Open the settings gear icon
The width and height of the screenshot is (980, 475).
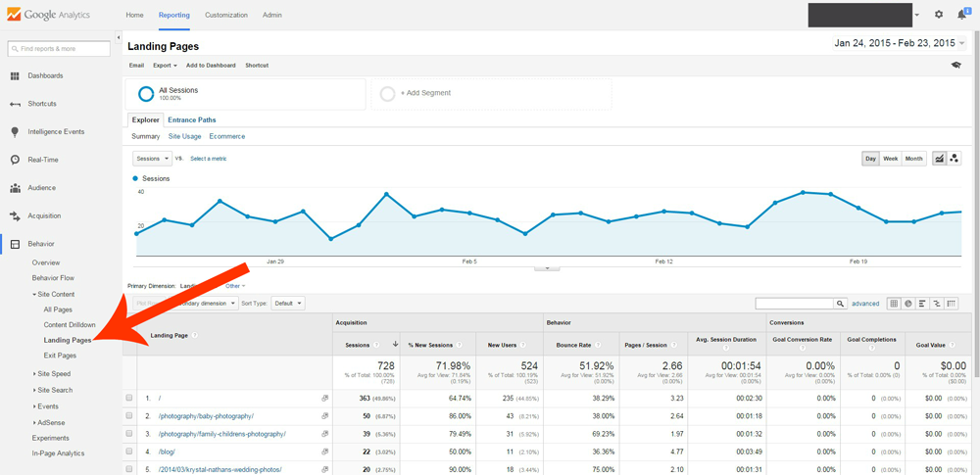939,15
